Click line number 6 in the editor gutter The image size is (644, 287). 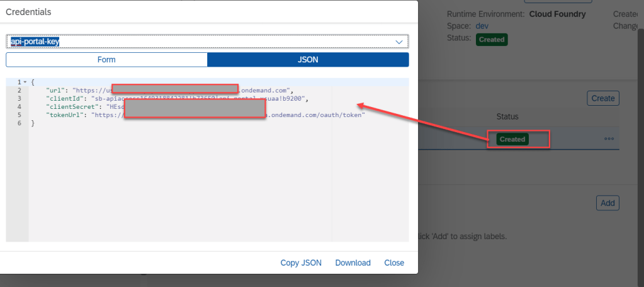[20, 123]
